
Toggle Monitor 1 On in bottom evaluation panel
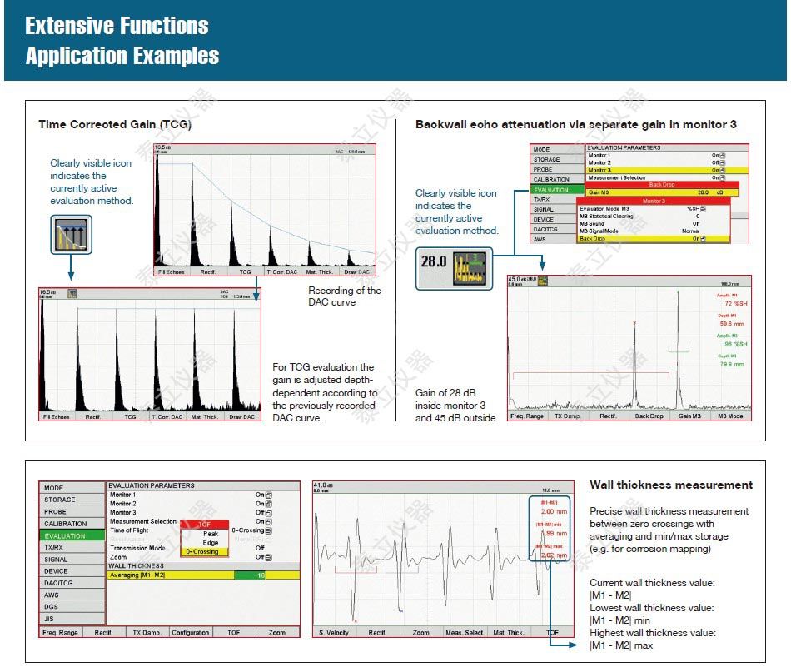coord(268,495)
